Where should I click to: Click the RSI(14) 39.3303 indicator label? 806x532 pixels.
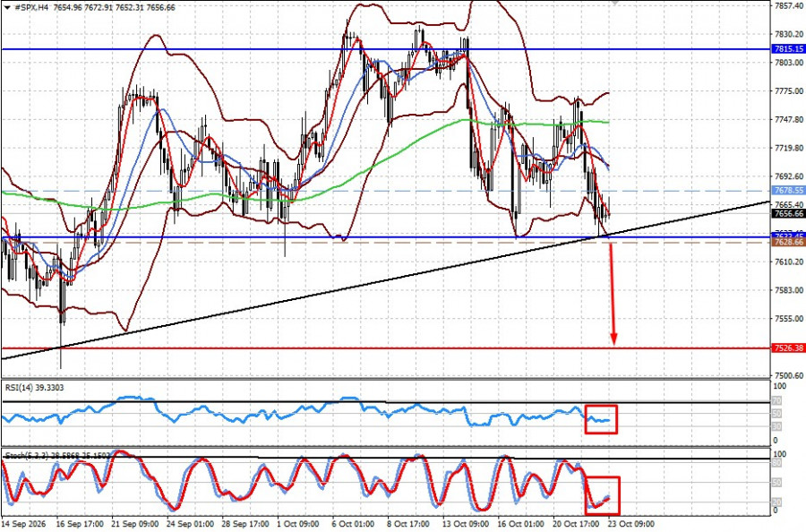pyautogui.click(x=34, y=388)
